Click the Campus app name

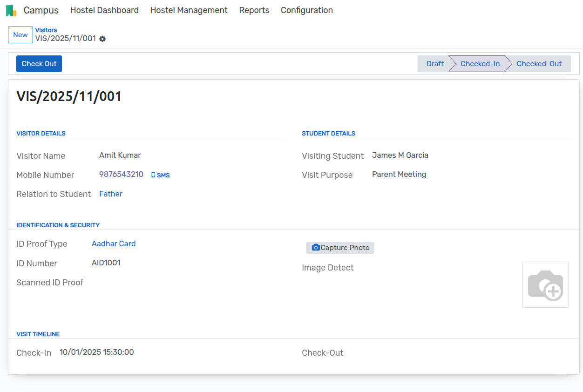click(x=41, y=10)
